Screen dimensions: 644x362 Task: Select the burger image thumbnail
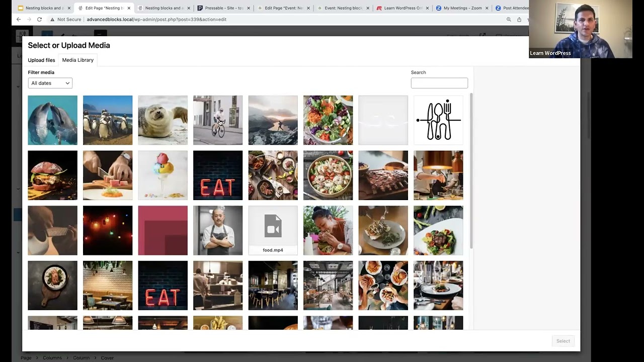[x=53, y=175]
